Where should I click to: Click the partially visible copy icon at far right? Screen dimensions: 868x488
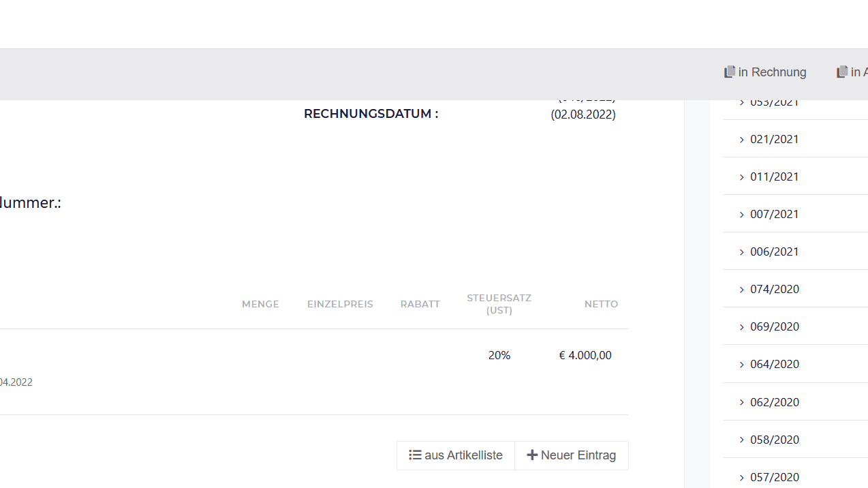(x=842, y=72)
